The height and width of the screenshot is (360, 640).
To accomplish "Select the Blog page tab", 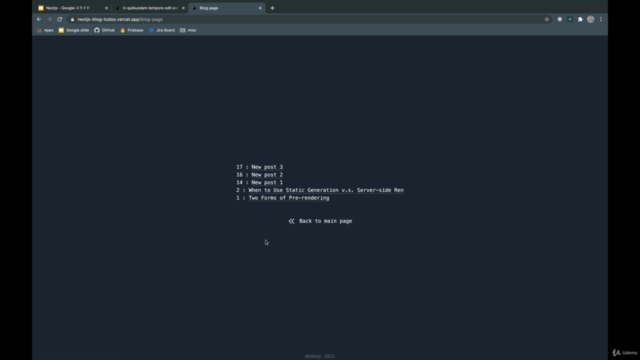I will [x=227, y=8].
